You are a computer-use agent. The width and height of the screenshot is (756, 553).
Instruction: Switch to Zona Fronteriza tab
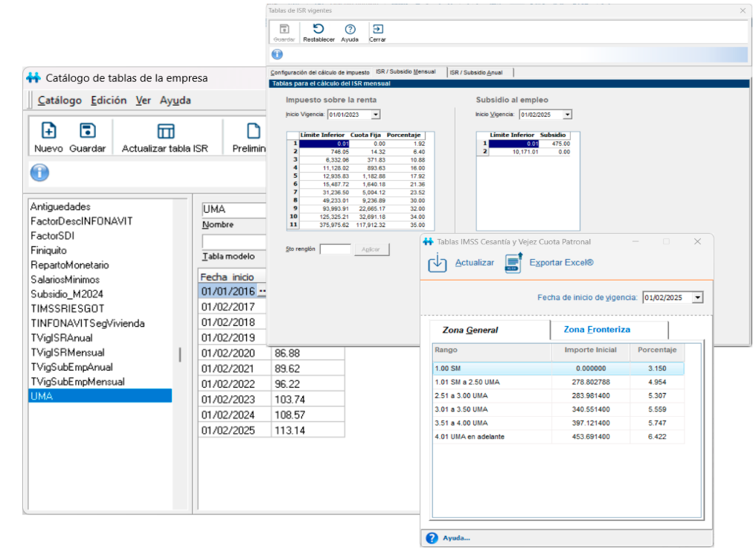point(597,330)
